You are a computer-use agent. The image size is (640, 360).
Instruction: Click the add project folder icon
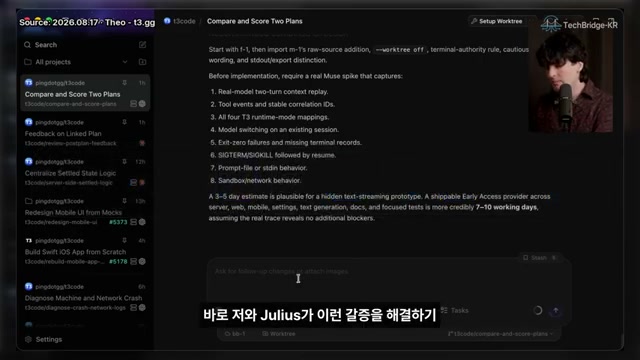(142, 62)
